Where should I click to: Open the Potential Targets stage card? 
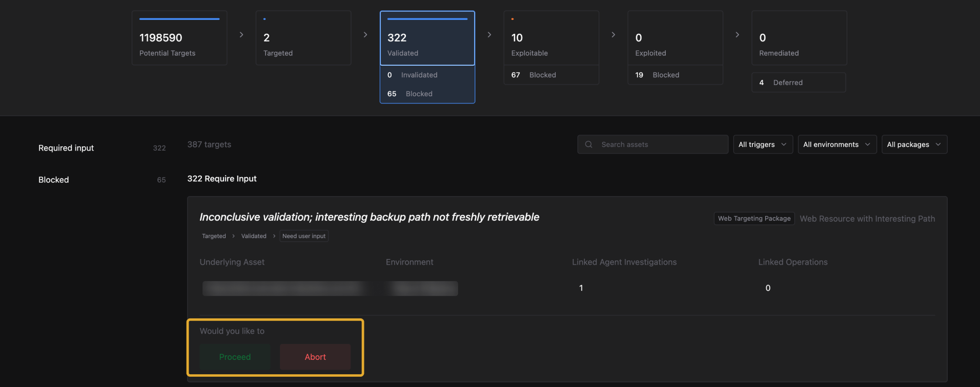(179, 38)
